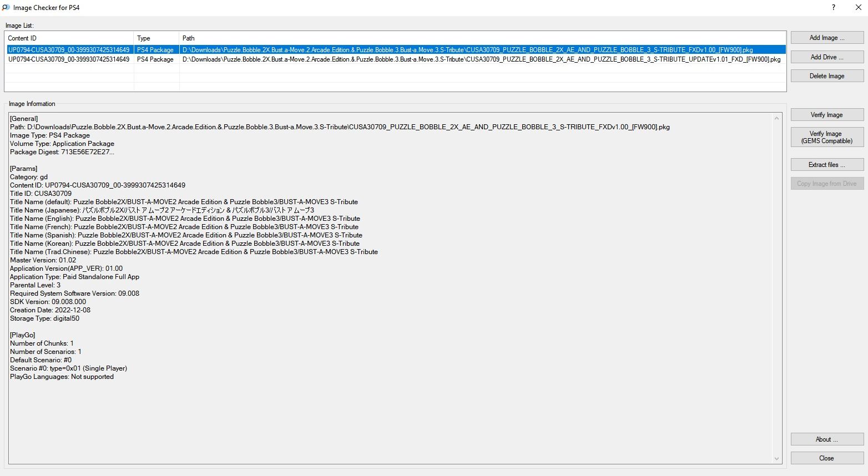Click the Content ID cell of the second row

point(69,59)
